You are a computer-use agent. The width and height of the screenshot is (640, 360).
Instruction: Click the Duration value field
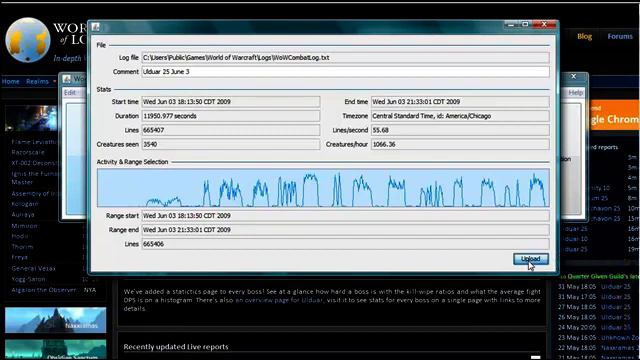[231, 116]
